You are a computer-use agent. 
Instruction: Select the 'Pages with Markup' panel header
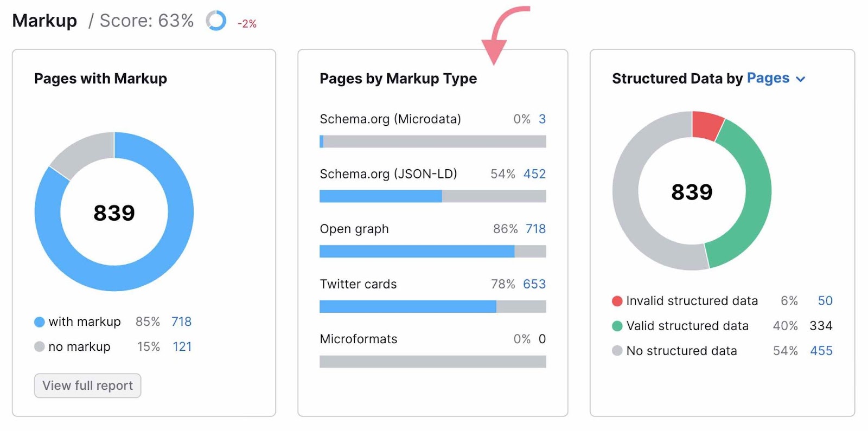[x=100, y=79]
